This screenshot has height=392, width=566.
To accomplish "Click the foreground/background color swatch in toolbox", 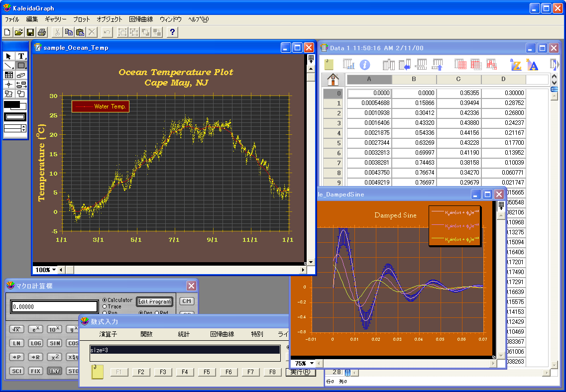I will [x=15, y=105].
